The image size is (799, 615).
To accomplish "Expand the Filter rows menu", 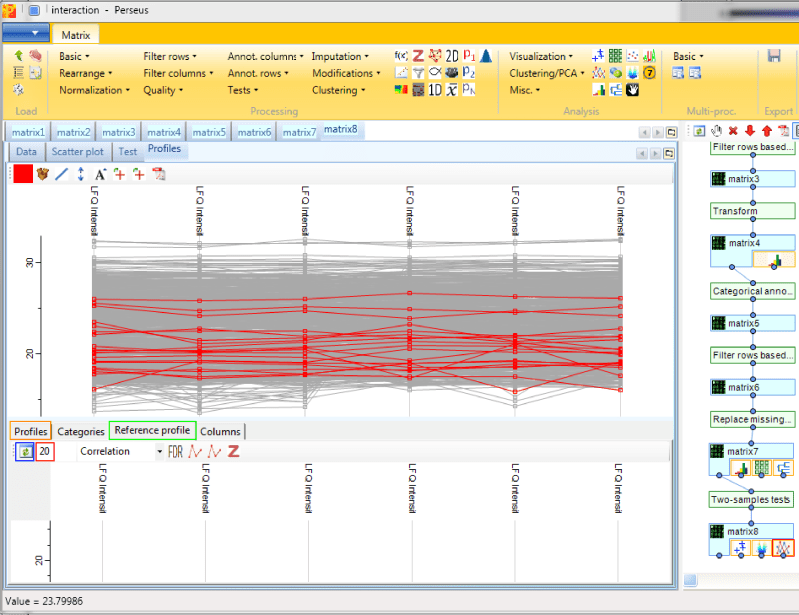I will [170, 57].
